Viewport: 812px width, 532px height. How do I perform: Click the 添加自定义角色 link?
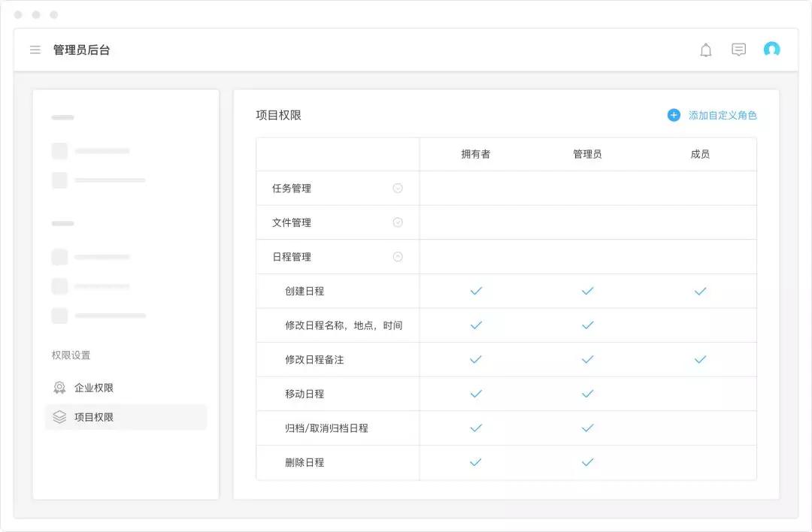[x=723, y=115]
